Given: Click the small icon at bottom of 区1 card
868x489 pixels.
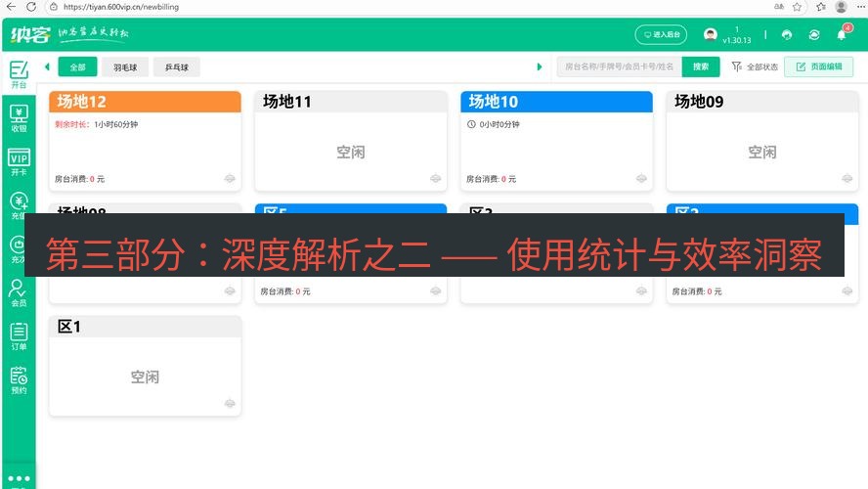Looking at the screenshot, I should 230,403.
